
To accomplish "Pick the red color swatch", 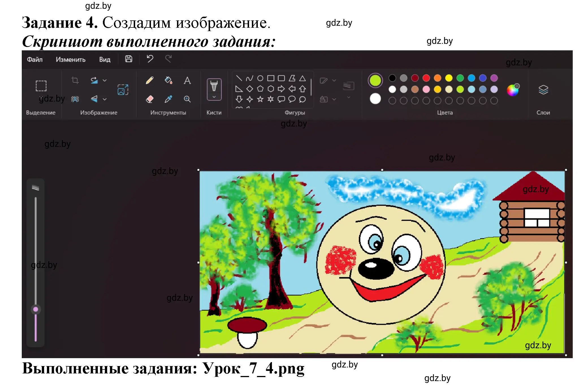I will pos(426,78).
